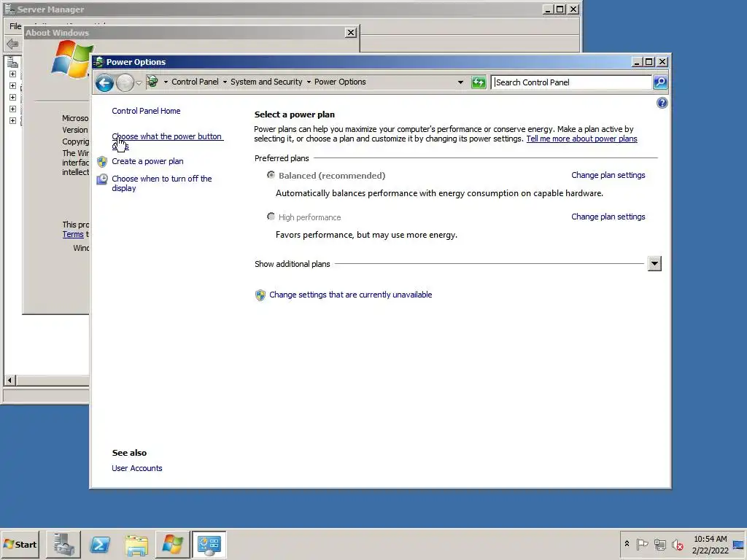This screenshot has height=560, width=747.
Task: Click Control Panel breadcrumb text
Action: coord(195,82)
